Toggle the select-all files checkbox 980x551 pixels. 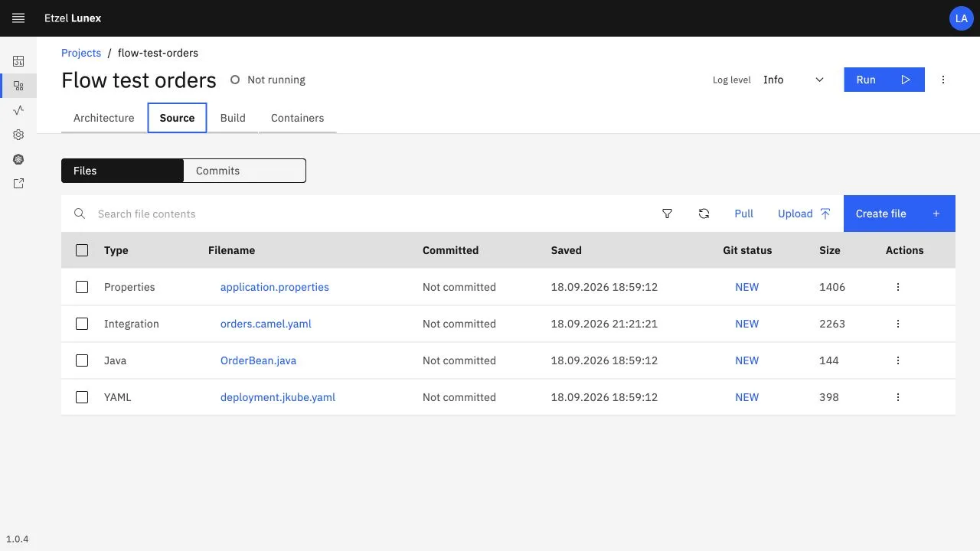82,250
